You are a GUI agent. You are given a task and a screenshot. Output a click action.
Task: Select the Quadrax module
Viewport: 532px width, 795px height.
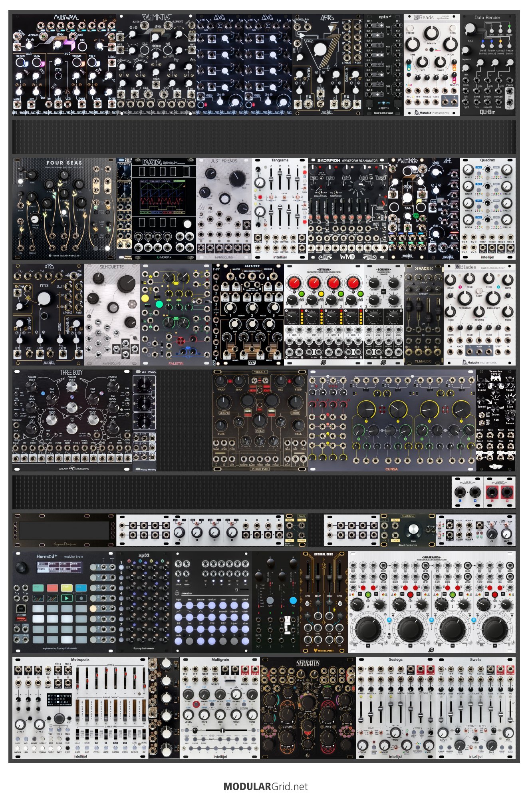[x=488, y=209]
